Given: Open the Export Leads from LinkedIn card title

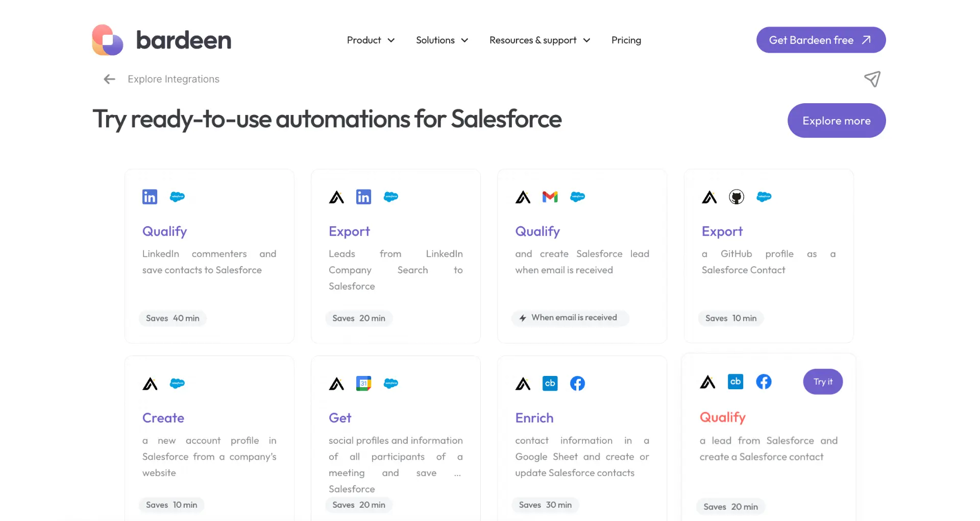Looking at the screenshot, I should [x=349, y=231].
